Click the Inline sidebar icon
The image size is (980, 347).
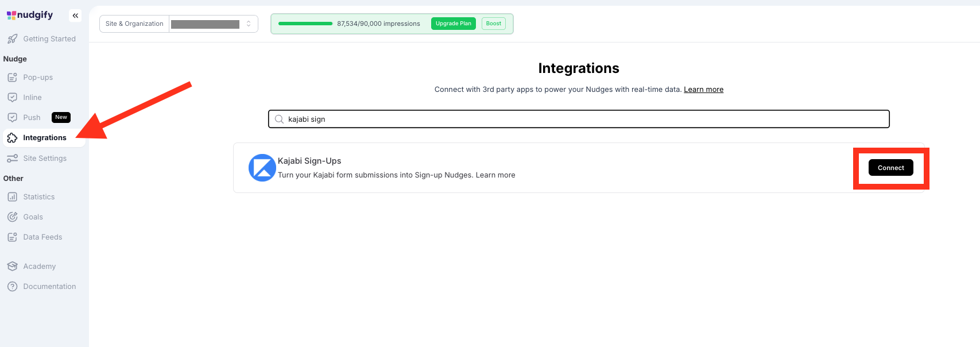click(x=12, y=98)
